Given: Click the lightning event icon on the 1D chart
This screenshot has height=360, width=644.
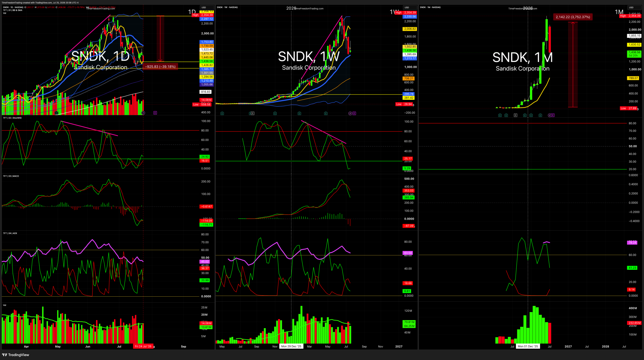Looking at the screenshot, I should 143,113.
